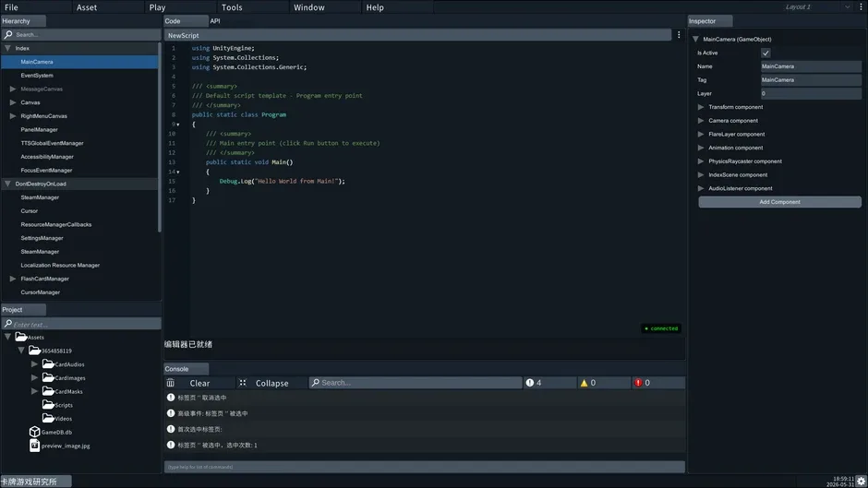Collapse the DontDestroyOnLoad node
This screenshot has width=868, height=488.
click(7, 184)
